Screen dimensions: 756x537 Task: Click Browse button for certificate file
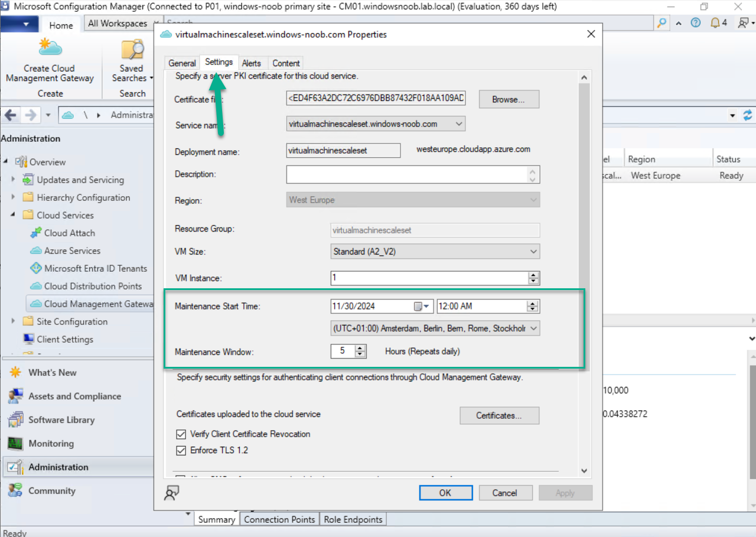509,99
